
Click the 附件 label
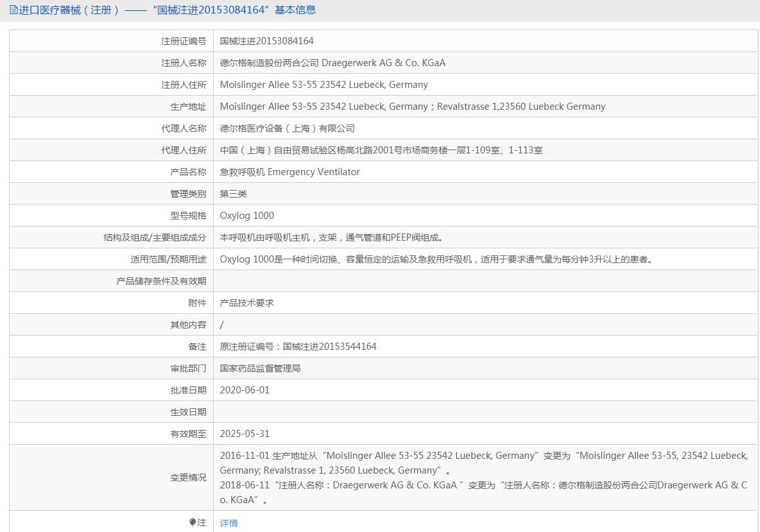click(x=197, y=303)
